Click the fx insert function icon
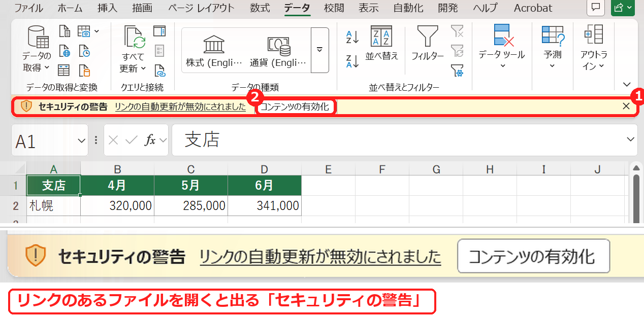This screenshot has width=644, height=318. tap(150, 140)
